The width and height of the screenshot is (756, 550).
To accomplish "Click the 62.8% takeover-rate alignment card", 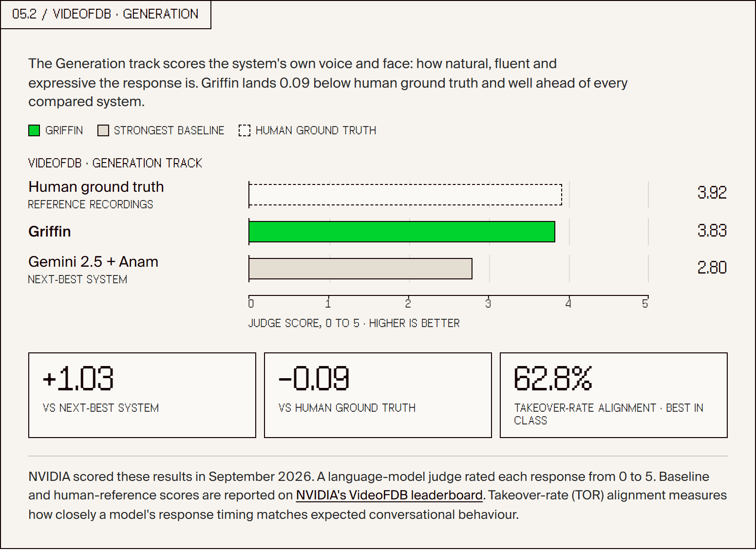I will 614,395.
